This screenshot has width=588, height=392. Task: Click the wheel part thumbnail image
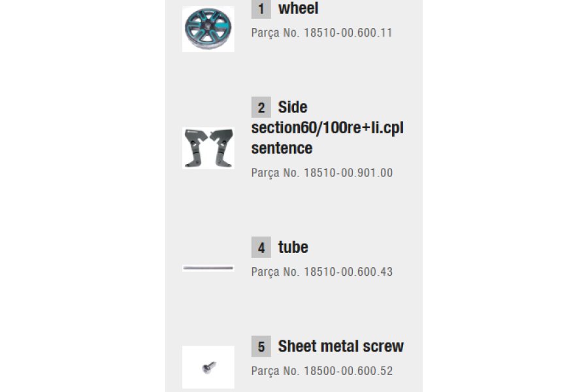pyautogui.click(x=208, y=29)
